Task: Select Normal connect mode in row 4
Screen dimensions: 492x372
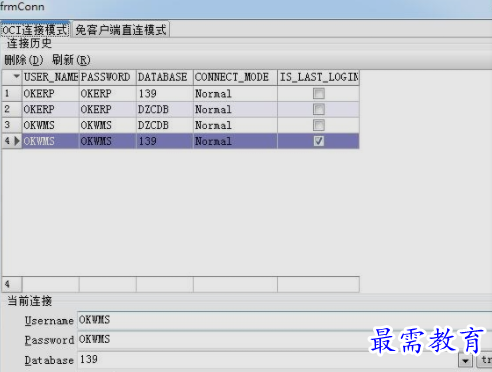Action: (235, 141)
